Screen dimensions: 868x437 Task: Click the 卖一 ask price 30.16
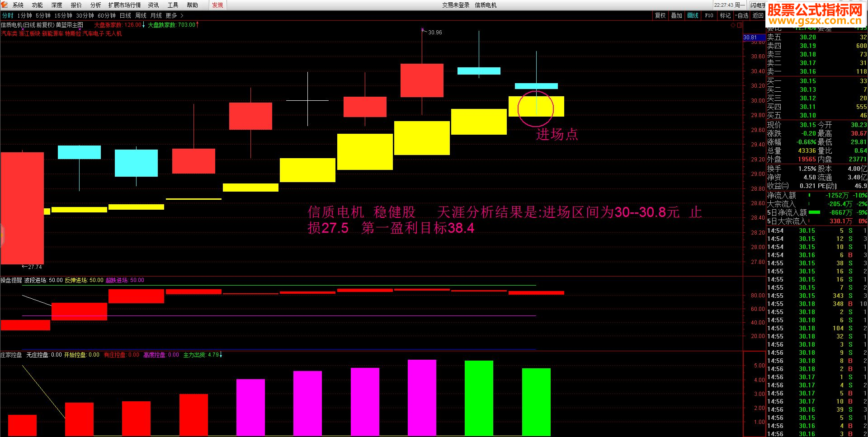pos(808,71)
